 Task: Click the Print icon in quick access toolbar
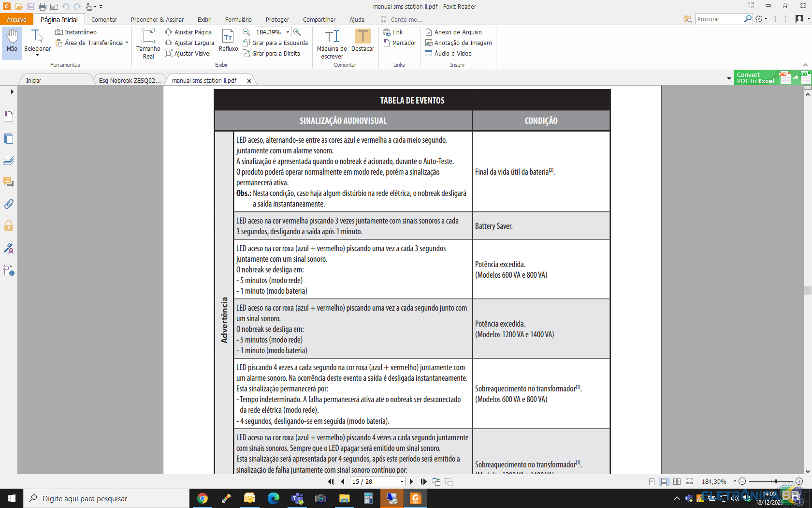[x=43, y=7]
